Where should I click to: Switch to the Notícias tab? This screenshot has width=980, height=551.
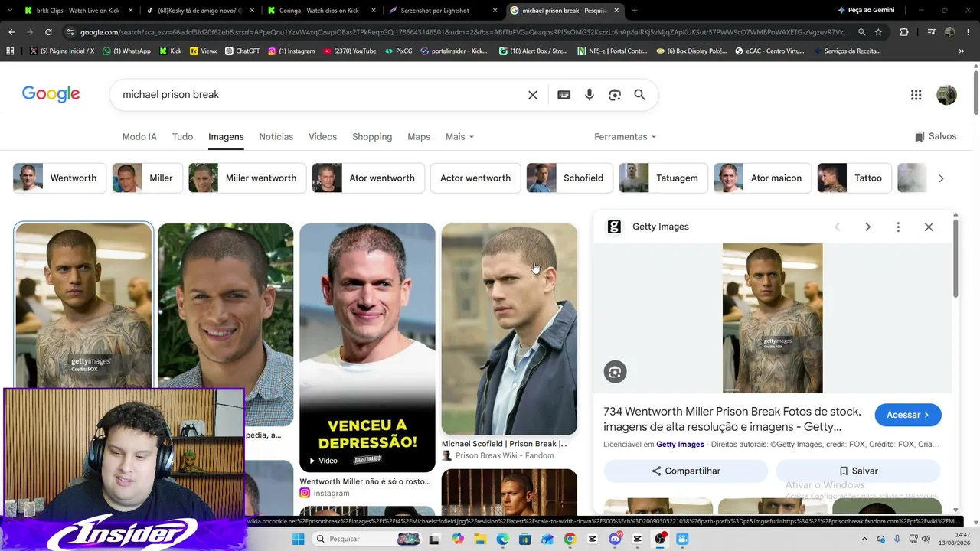pyautogui.click(x=276, y=136)
